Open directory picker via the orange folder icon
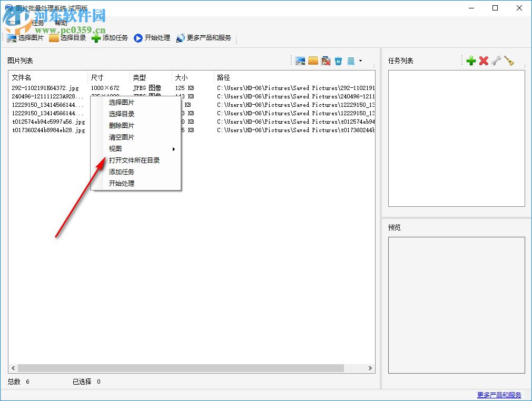 pos(313,61)
